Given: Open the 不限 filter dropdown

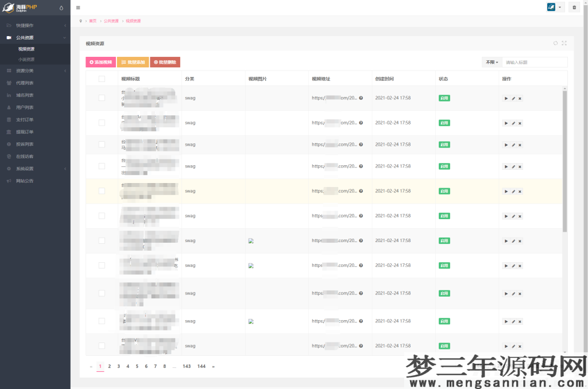Looking at the screenshot, I should 492,61.
